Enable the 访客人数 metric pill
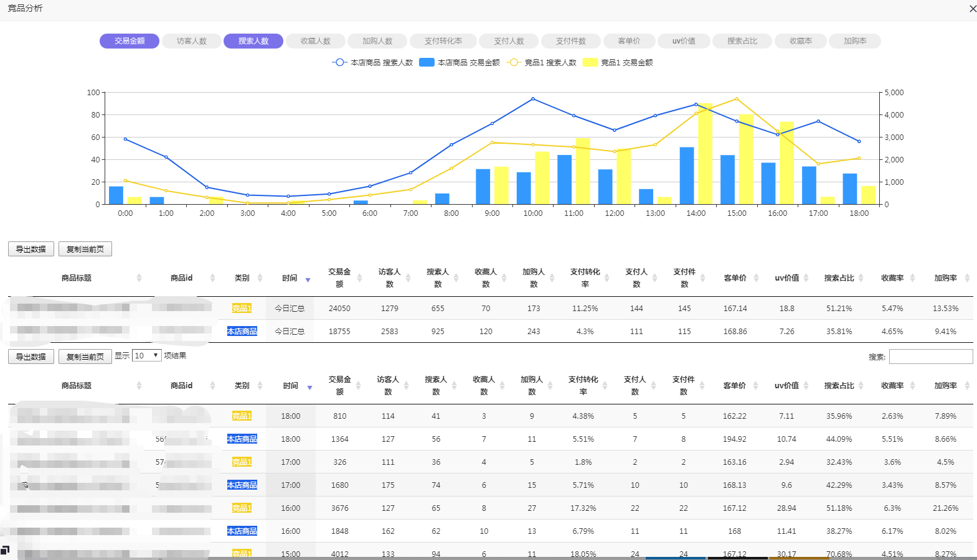This screenshot has width=977, height=560. [191, 41]
